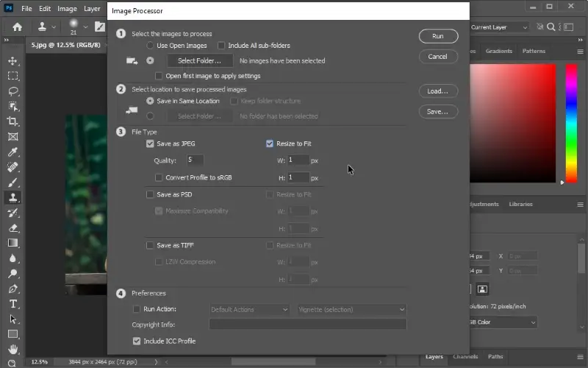Select the Rectangular Marquee tool

tap(13, 76)
